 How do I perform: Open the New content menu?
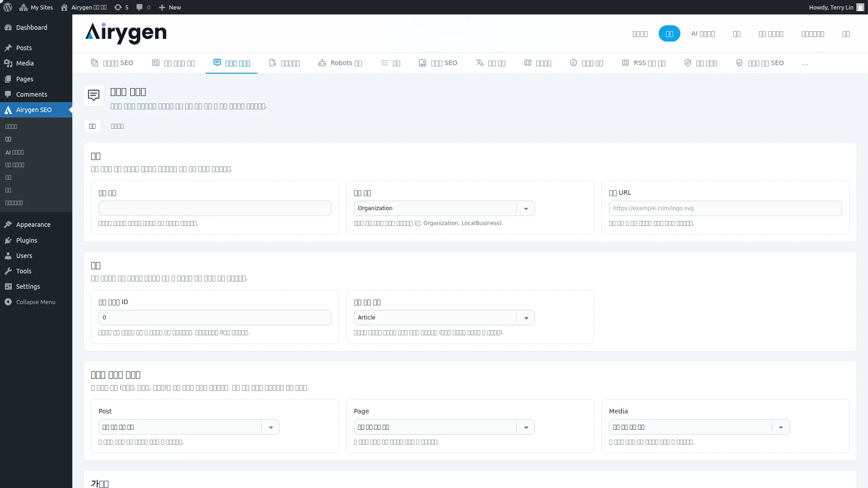point(170,7)
